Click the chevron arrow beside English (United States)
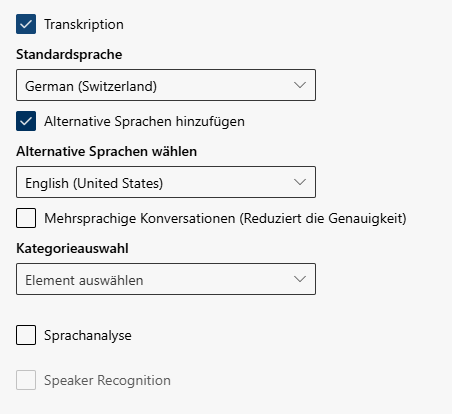 coord(300,182)
